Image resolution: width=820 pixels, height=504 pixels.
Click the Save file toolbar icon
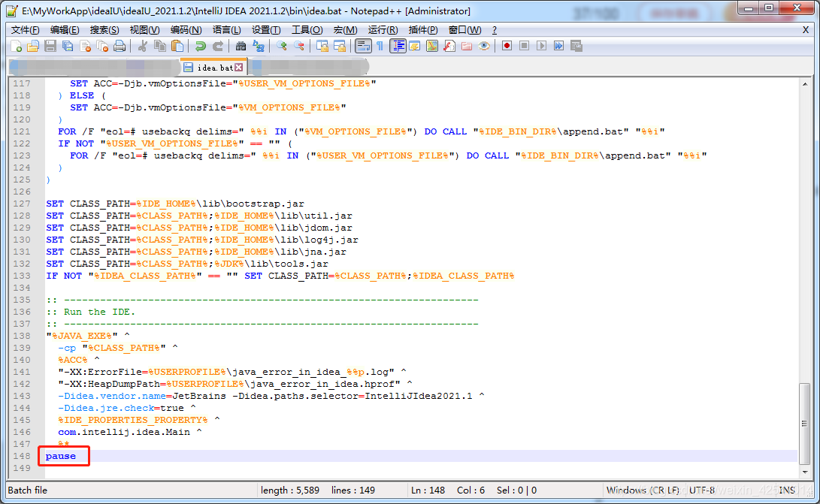tap(50, 47)
